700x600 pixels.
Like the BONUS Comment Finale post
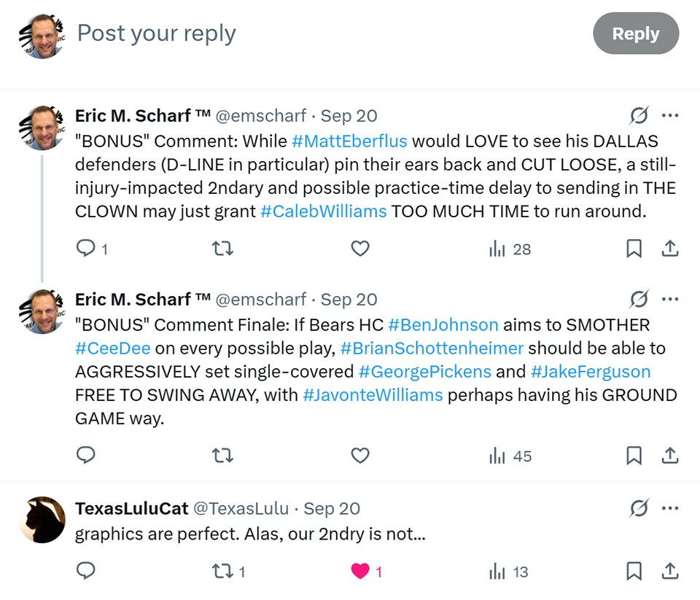[360, 456]
